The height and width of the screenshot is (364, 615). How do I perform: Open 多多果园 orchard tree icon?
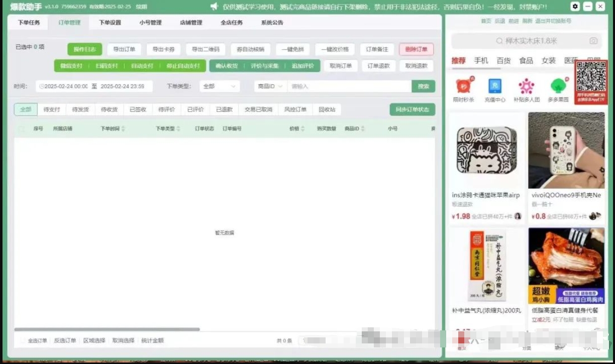pyautogui.click(x=558, y=86)
